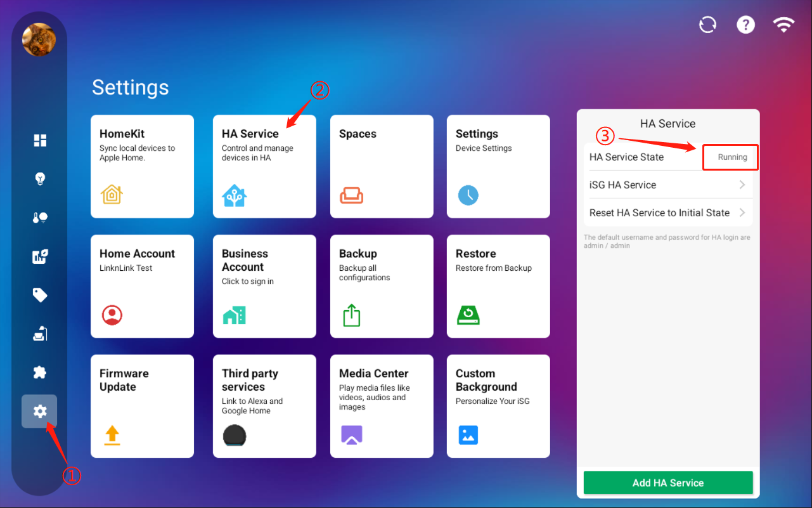The image size is (812, 508).
Task: Open the thermometer climate icon in sidebar
Action: [40, 218]
